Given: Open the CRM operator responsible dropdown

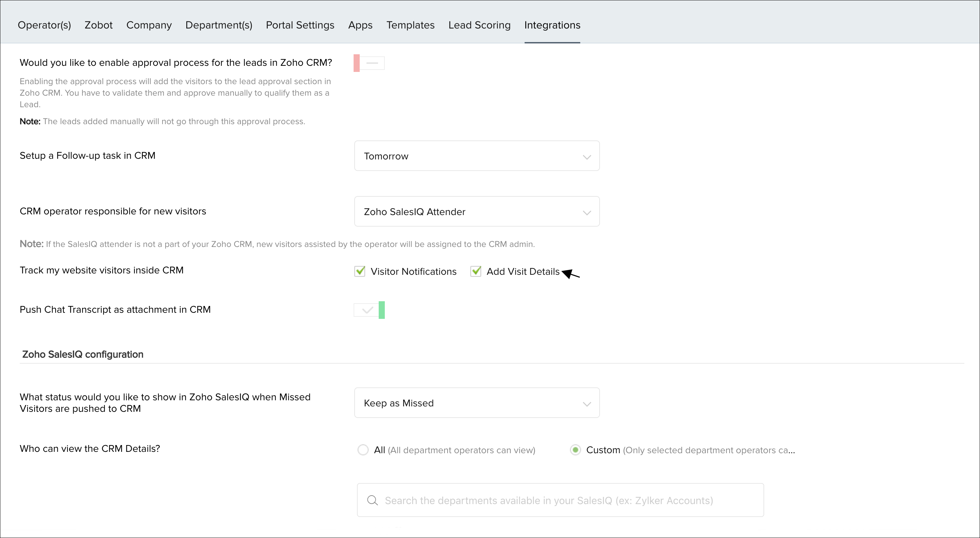Looking at the screenshot, I should pyautogui.click(x=477, y=211).
